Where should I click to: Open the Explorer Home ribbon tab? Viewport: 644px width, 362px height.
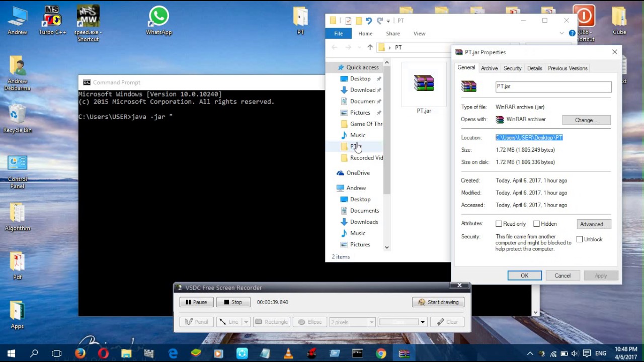(x=365, y=33)
